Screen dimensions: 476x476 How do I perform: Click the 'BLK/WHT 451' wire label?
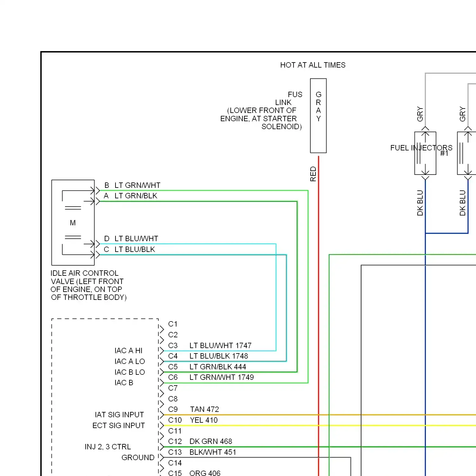213,452
